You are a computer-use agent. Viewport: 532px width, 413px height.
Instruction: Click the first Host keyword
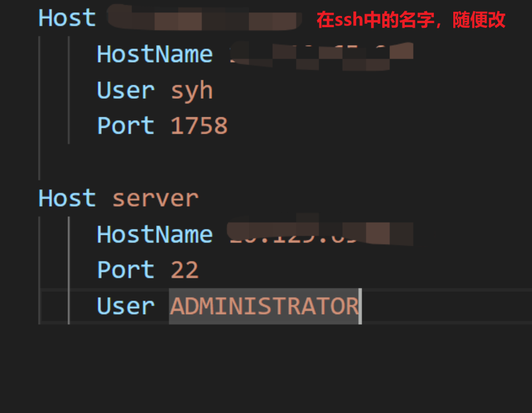(x=67, y=18)
